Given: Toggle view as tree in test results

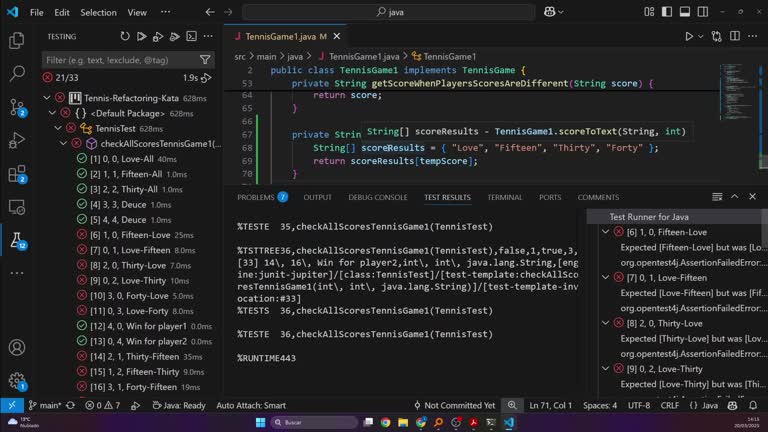Looking at the screenshot, I should (717, 197).
